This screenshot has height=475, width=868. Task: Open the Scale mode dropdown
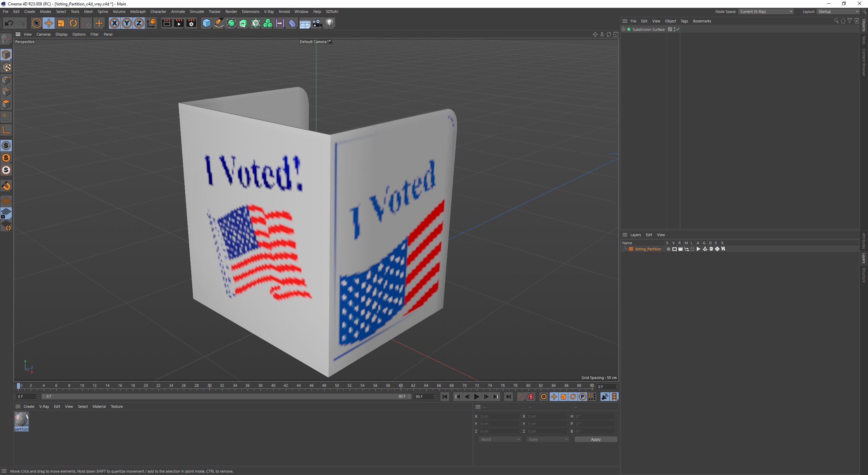point(548,439)
